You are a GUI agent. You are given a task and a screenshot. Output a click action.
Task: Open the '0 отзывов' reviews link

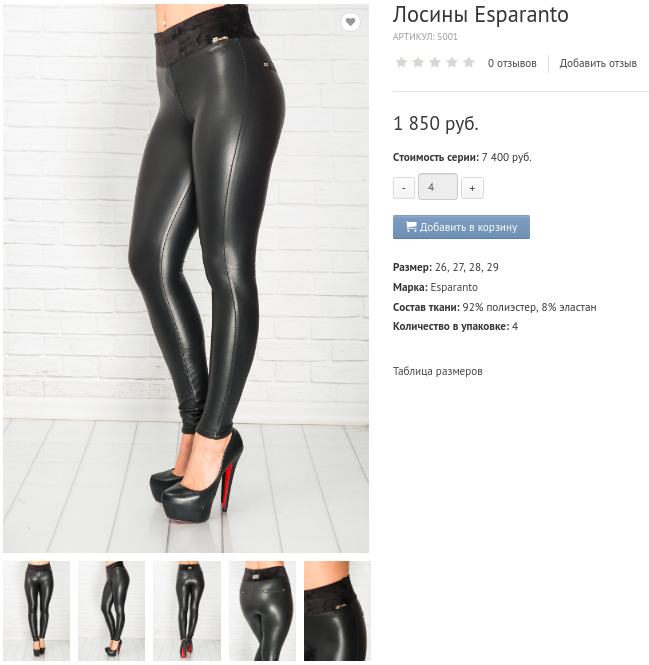512,63
